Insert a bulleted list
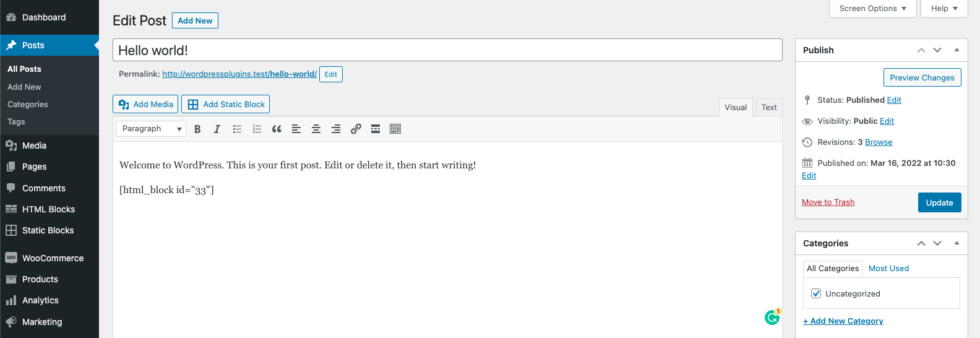Viewport: 980px width, 338px height. [237, 129]
